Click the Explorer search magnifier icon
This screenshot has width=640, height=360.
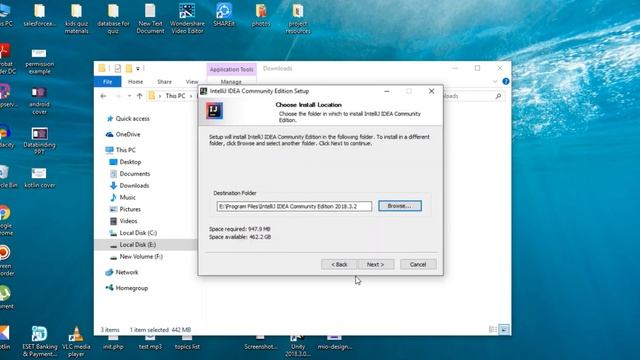pyautogui.click(x=498, y=96)
